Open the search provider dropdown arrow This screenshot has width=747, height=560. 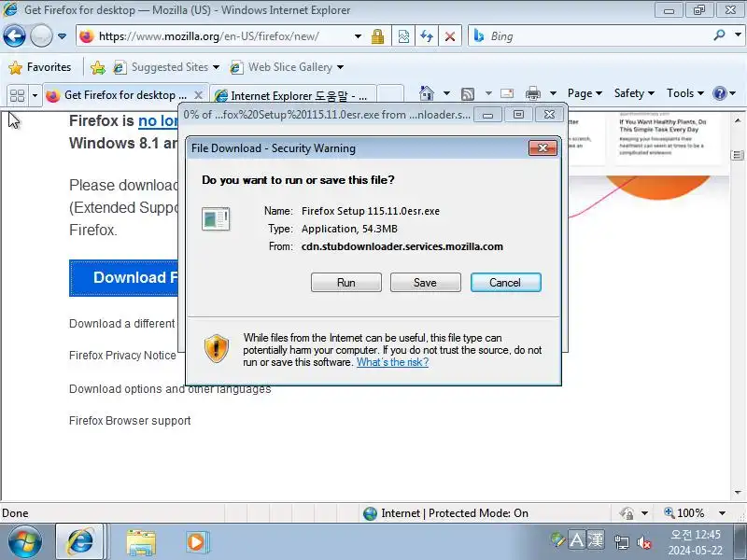pos(738,35)
